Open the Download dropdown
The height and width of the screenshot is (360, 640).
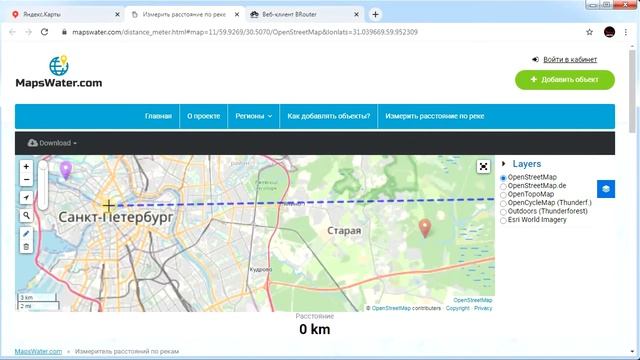52,143
